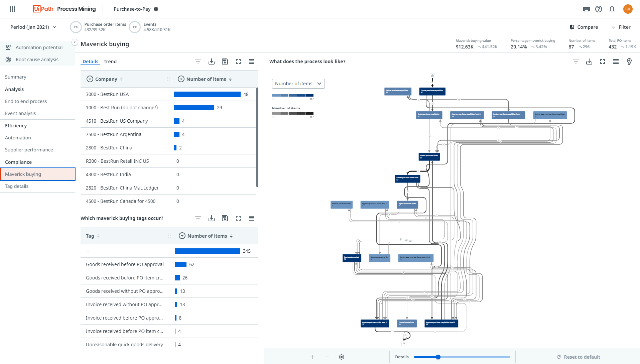Screen dimensions: 640x364
Task: Open the help question mark icon
Action: pyautogui.click(x=599, y=9)
